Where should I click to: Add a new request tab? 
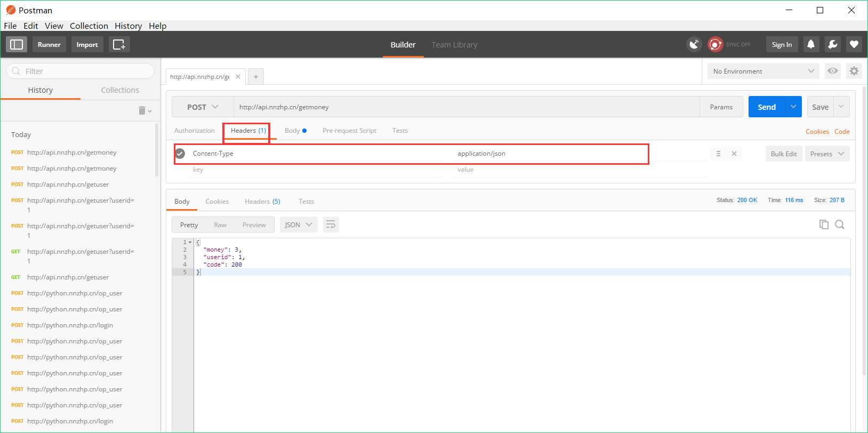tap(256, 77)
